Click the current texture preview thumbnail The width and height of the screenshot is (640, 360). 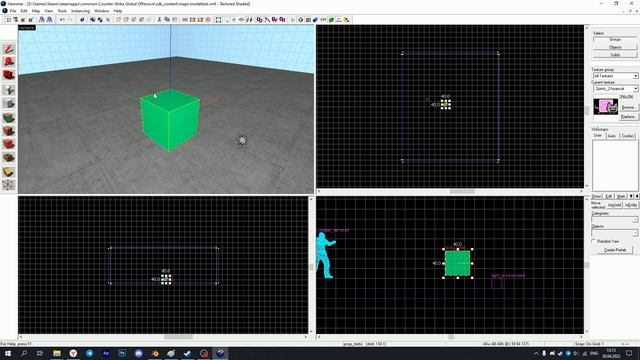click(x=605, y=107)
